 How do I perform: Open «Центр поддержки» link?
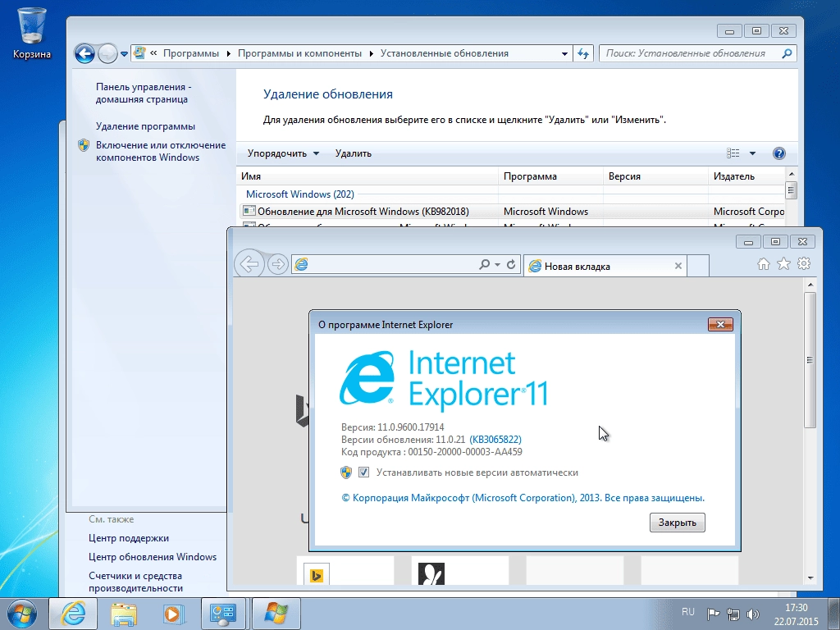coord(129,538)
